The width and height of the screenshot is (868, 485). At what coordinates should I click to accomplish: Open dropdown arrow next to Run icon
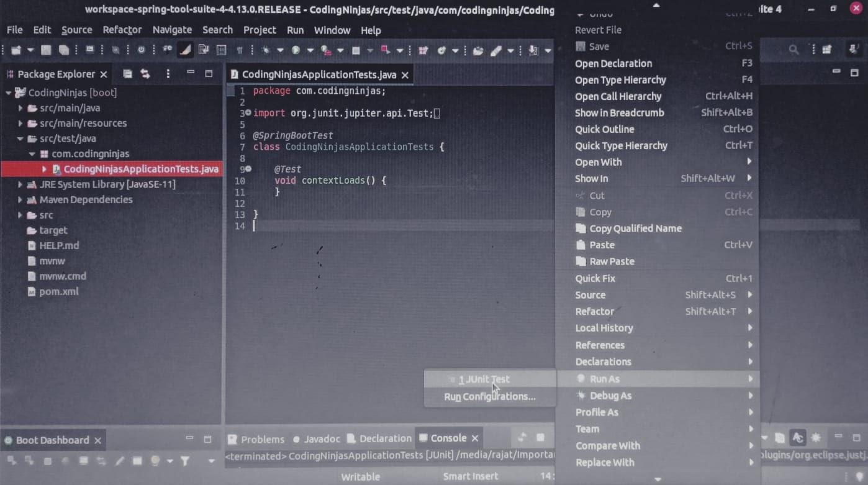(x=310, y=50)
